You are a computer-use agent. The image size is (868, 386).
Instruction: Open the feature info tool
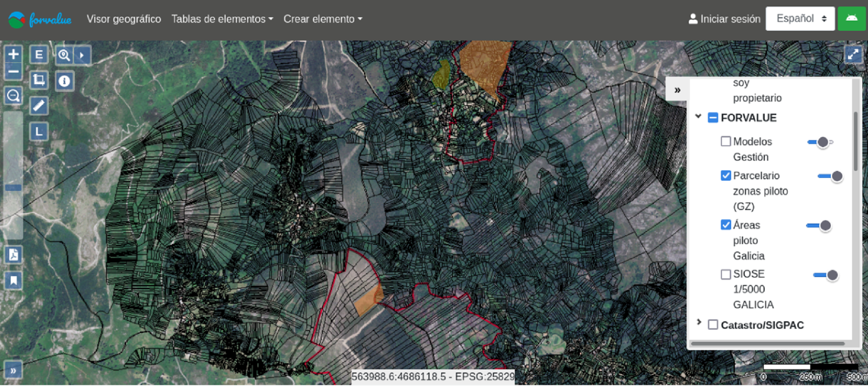click(x=64, y=81)
